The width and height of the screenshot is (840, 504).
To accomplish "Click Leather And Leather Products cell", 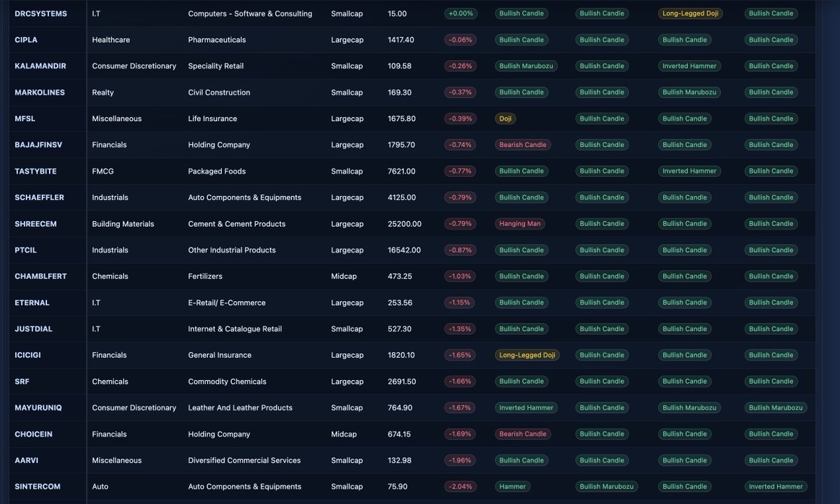I will (x=240, y=407).
